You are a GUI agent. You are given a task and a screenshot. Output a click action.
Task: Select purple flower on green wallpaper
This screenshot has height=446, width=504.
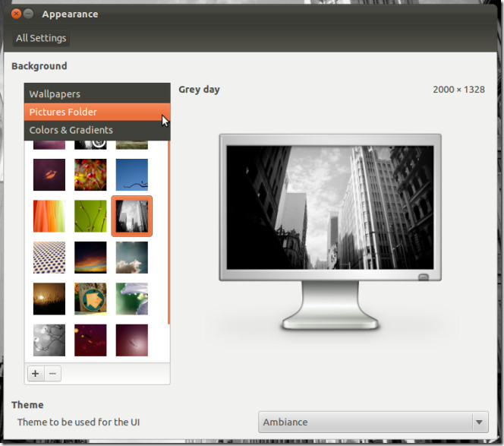[x=132, y=299]
